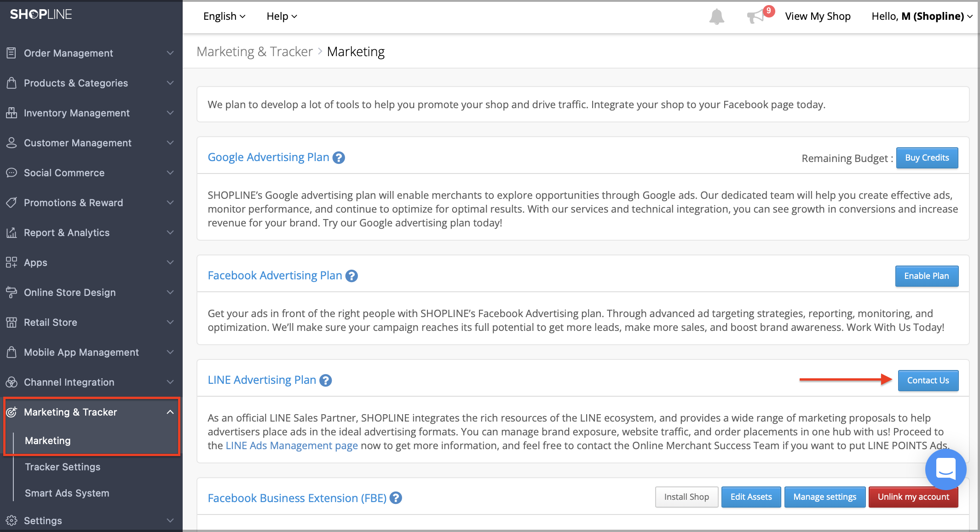This screenshot has height=532, width=980.
Task: Click the Channel Integration icon
Action: [12, 382]
